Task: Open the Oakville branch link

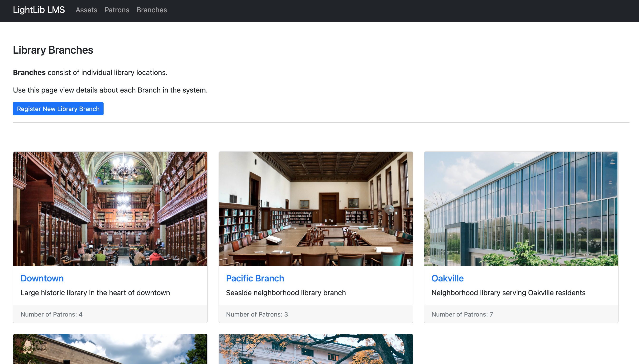Action: 447,278
